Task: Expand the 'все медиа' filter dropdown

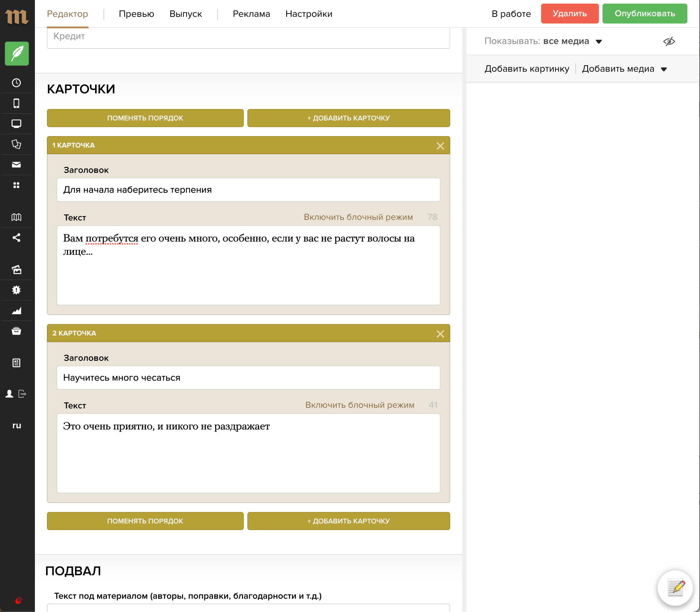Action: coord(572,41)
